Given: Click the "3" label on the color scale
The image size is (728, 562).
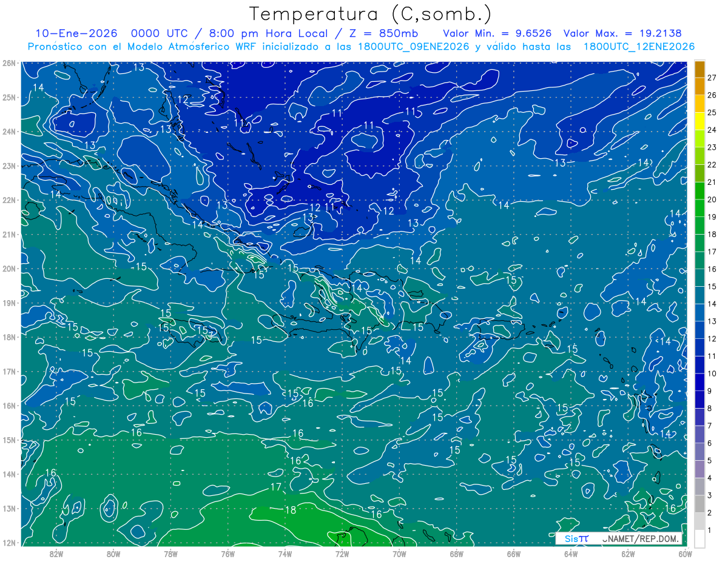Looking at the screenshot, I should tap(710, 495).
